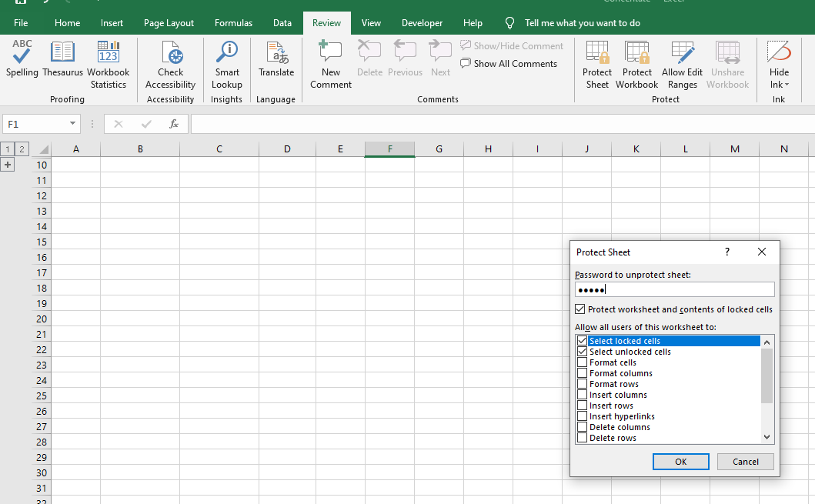Viewport: 815px width, 504px height.
Task: Click the password to unprotect field
Action: (674, 289)
